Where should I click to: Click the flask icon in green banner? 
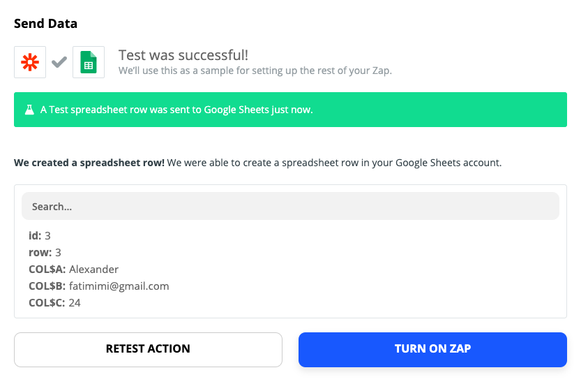coord(29,110)
